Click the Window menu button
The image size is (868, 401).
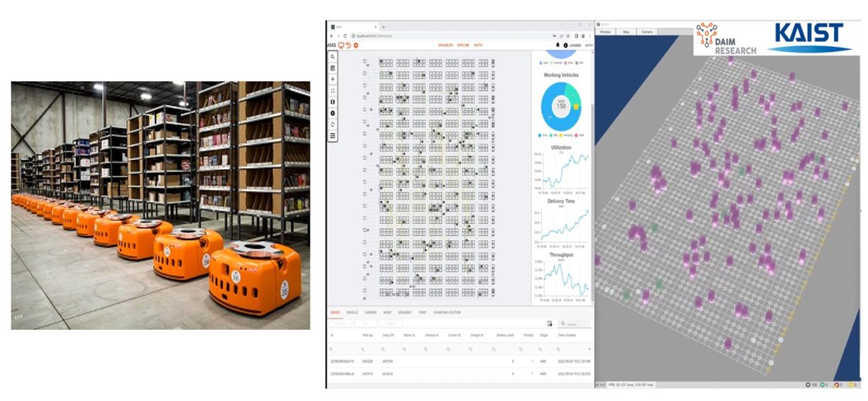(605, 32)
